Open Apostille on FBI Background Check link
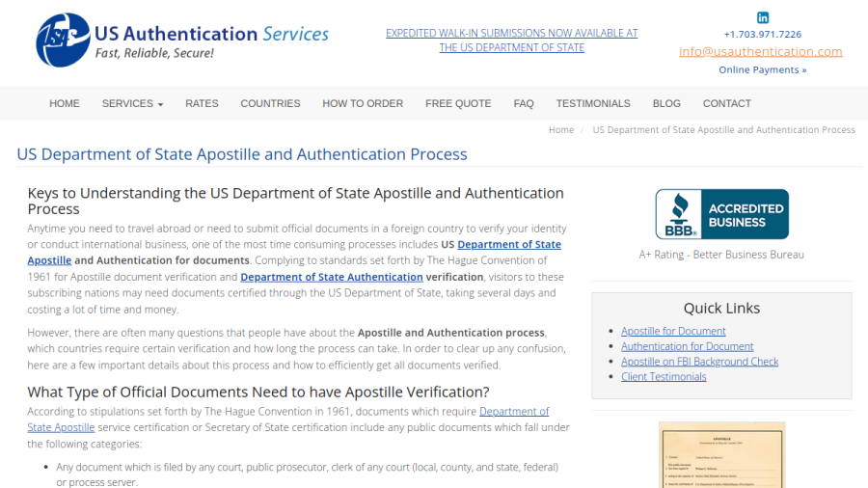The height and width of the screenshot is (488, 868). point(699,362)
